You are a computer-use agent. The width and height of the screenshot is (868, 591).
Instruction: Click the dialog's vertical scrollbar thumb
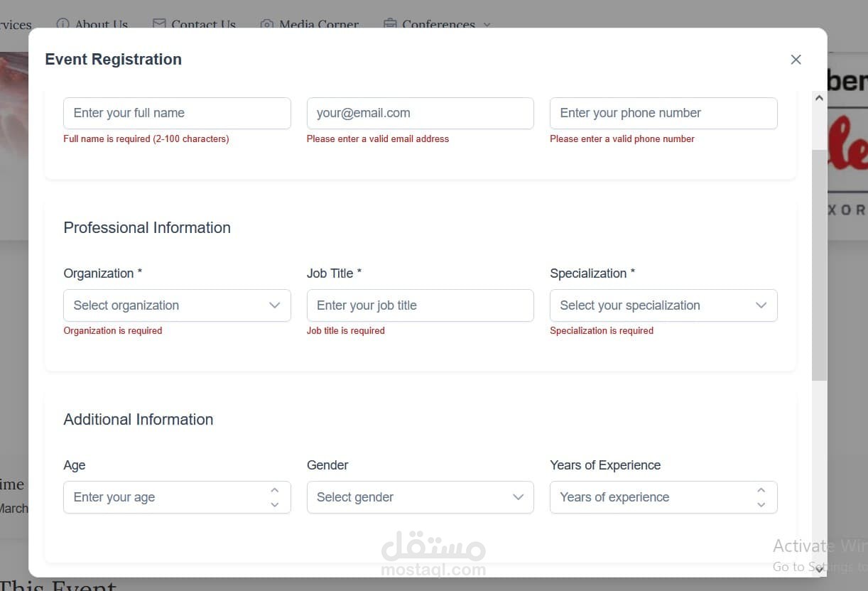point(819,263)
